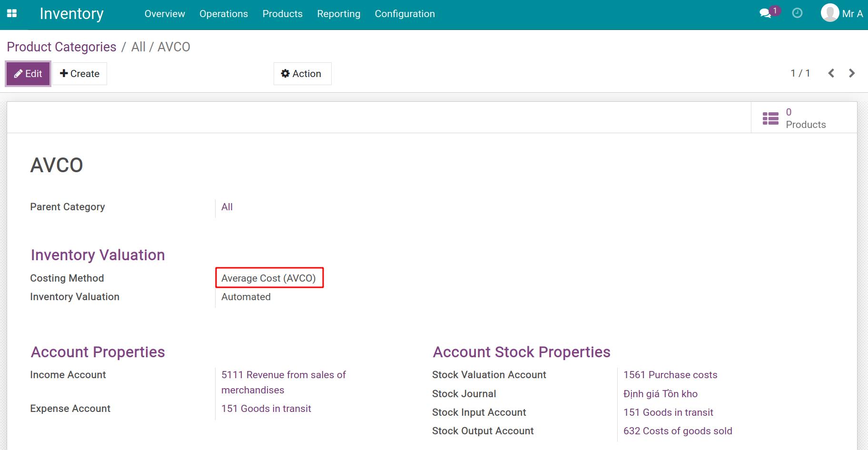Click the AVCO category title

57,165
